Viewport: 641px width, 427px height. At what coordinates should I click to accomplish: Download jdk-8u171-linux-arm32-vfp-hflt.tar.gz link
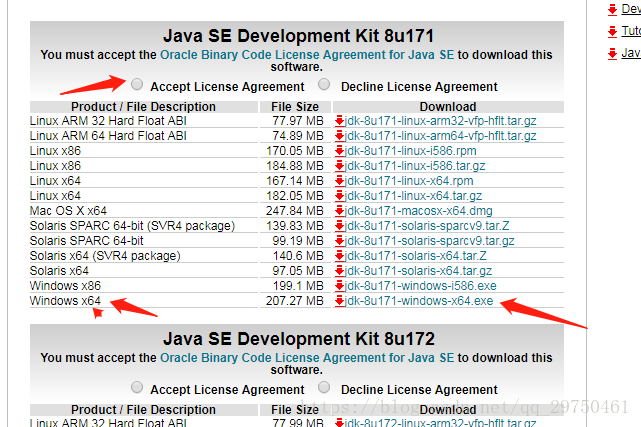441,121
